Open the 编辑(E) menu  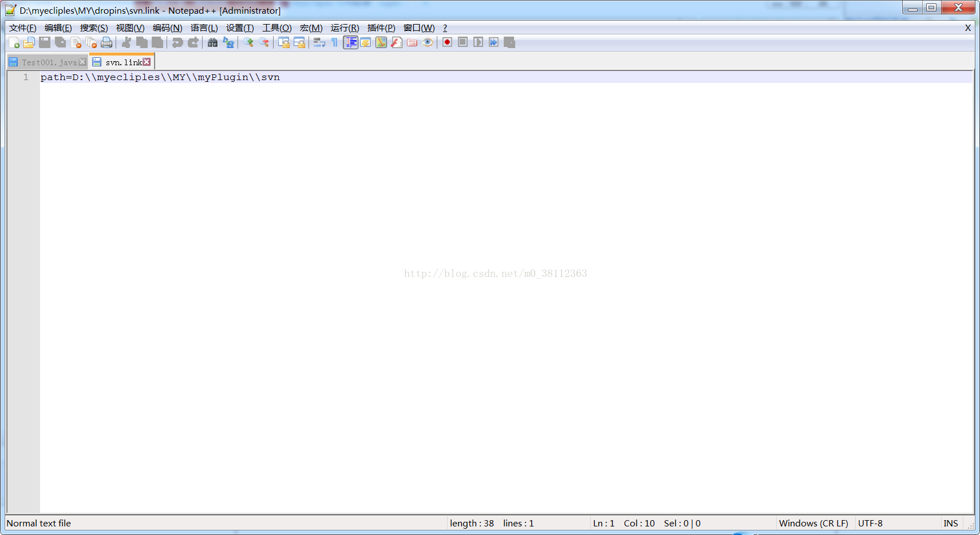(x=58, y=28)
